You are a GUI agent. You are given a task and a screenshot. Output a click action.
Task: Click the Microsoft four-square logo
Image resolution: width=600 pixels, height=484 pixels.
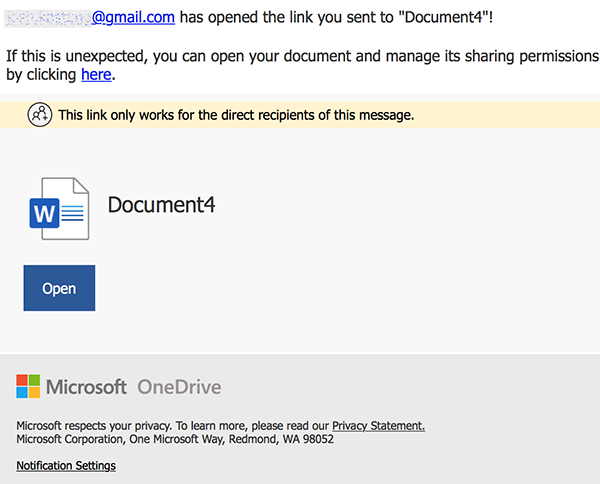pos(28,387)
